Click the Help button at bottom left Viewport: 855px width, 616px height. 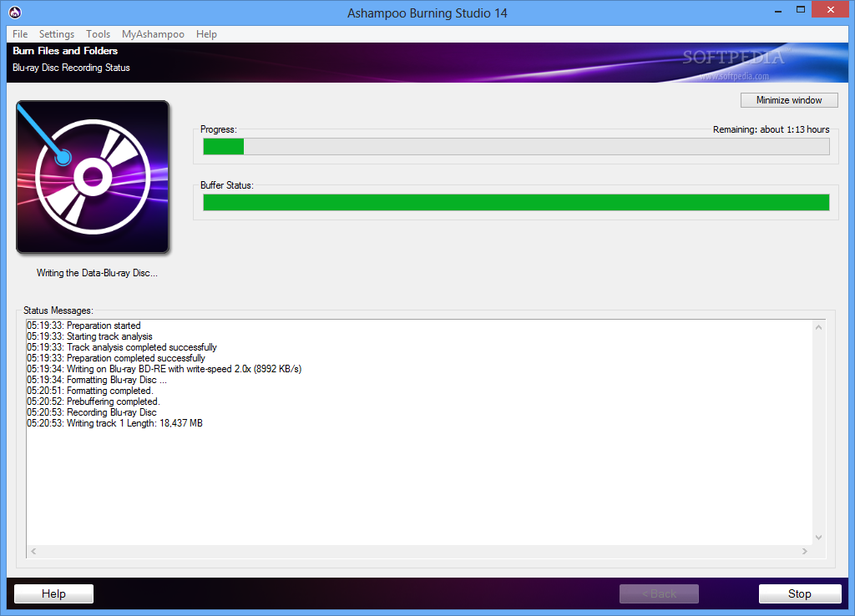53,593
